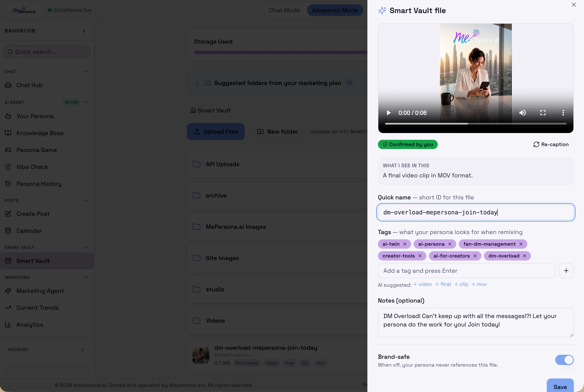
Task: Add the AI suggested mov tag
Action: pos(479,284)
